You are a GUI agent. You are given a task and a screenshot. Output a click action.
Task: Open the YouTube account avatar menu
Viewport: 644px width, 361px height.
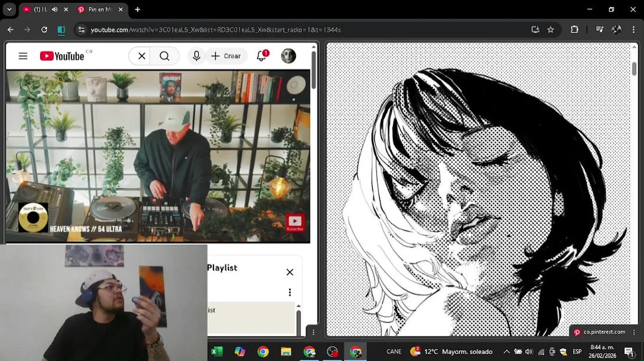(x=288, y=56)
